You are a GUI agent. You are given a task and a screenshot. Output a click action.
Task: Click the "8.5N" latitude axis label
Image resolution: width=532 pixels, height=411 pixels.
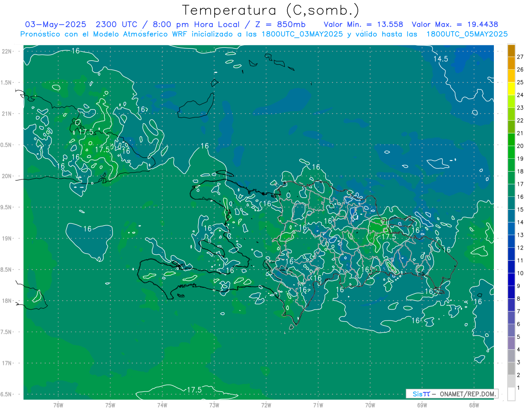click(x=7, y=270)
